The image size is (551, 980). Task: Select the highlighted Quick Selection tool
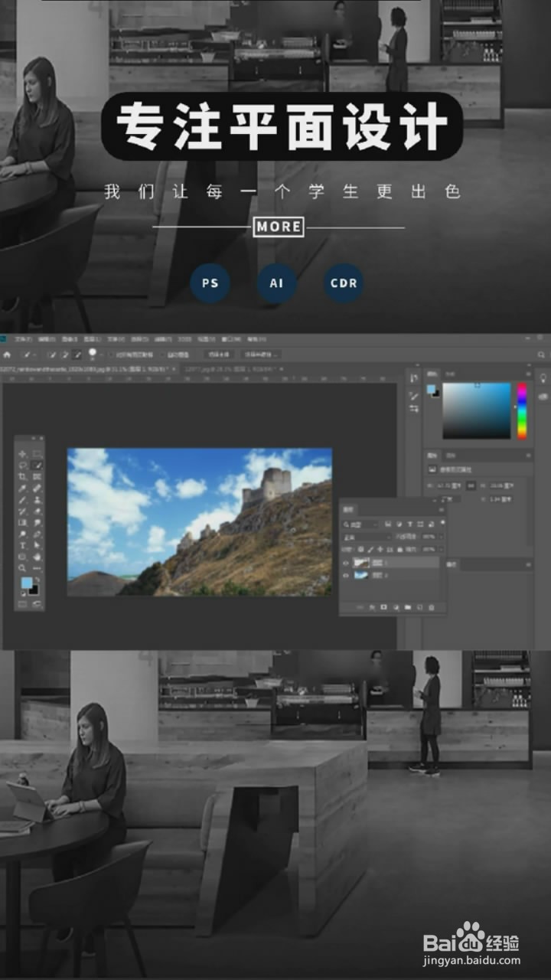pos(37,465)
